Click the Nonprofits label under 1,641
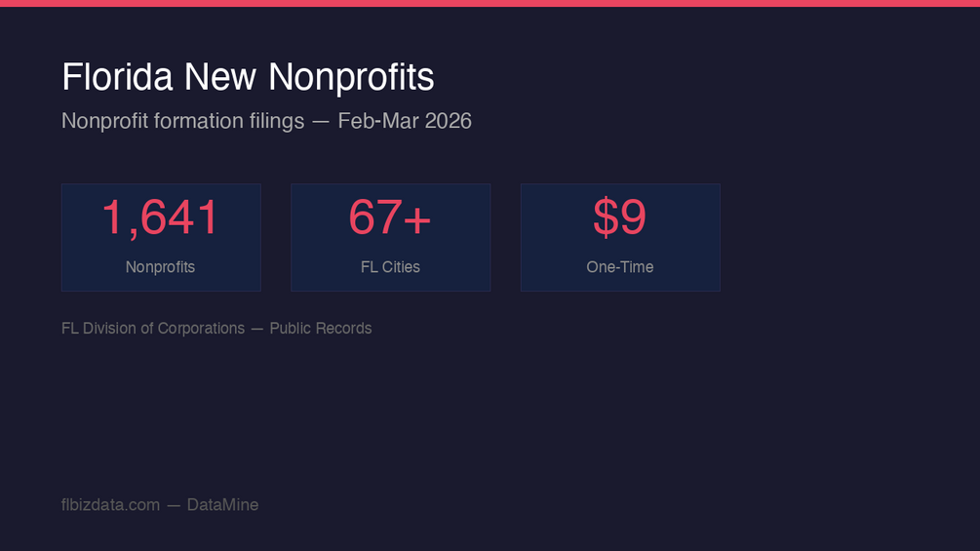Screen dimensions: 980x551 tap(160, 267)
